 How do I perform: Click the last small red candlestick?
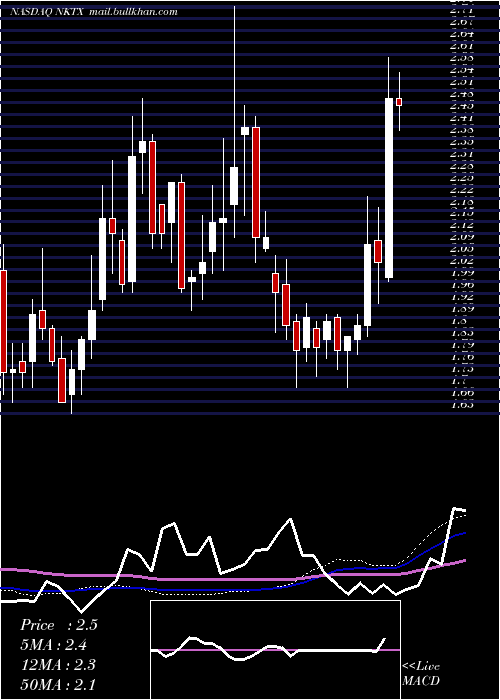(399, 102)
